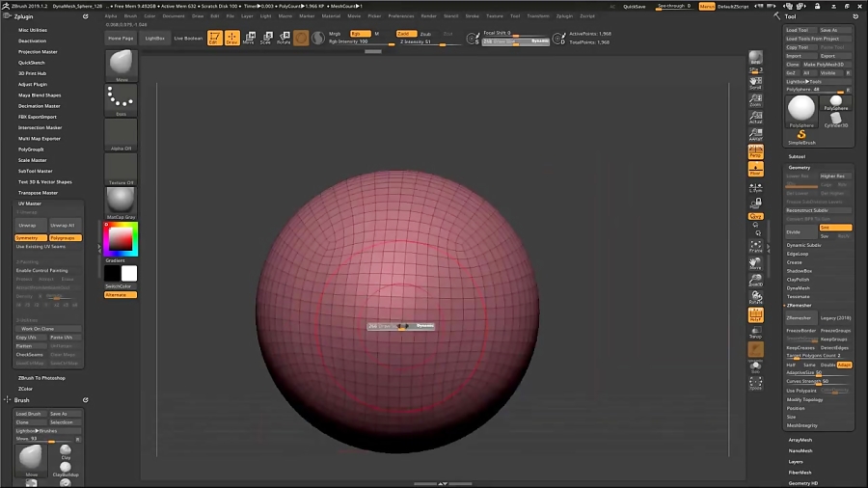The image size is (868, 488).
Task: Click the Unwrap button
Action: [x=31, y=225]
